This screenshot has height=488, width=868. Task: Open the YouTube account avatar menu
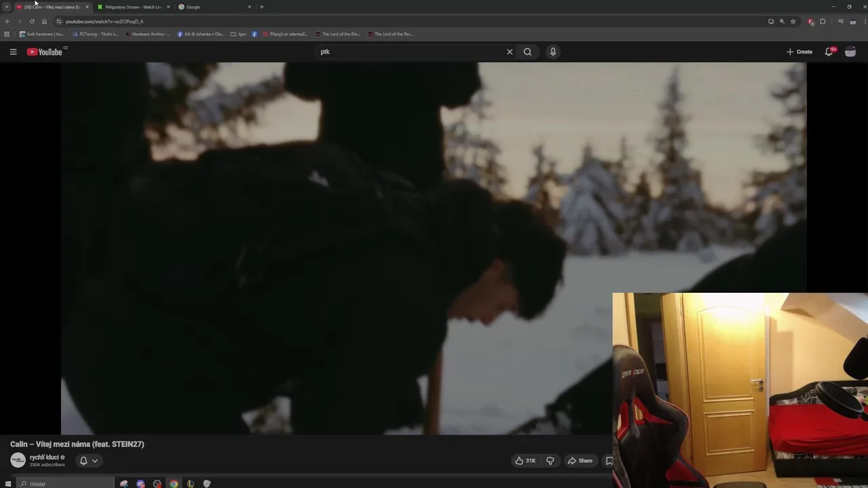(x=850, y=52)
